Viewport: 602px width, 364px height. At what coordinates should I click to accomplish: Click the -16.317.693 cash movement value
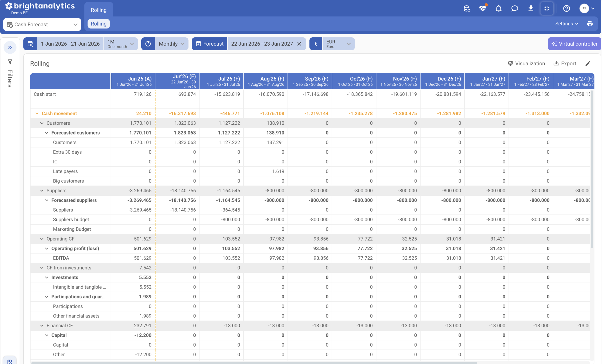(182, 113)
